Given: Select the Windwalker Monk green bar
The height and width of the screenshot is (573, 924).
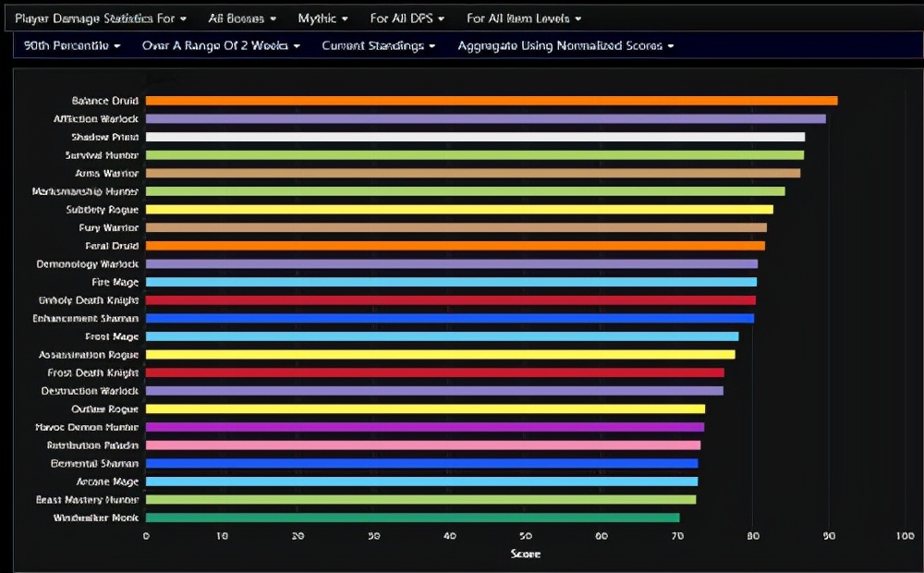Looking at the screenshot, I should 412,518.
